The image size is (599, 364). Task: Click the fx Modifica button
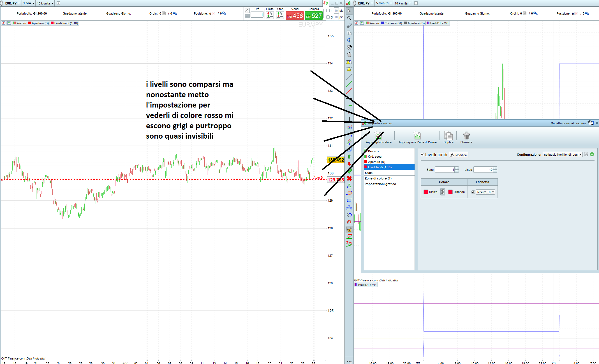pyautogui.click(x=459, y=155)
